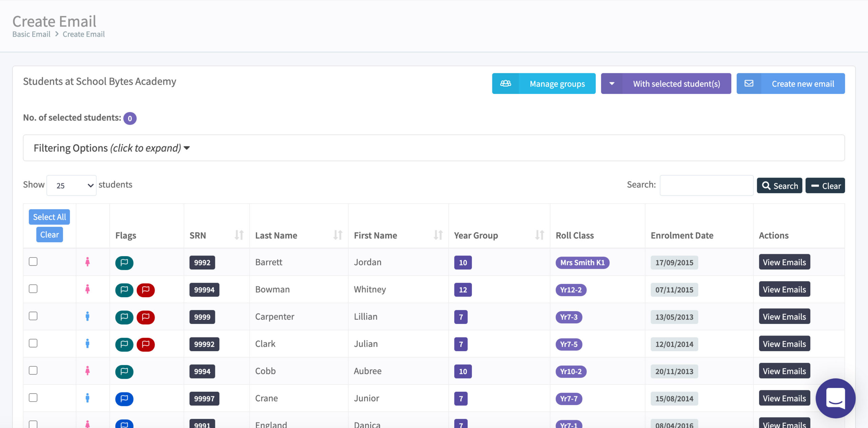Click the first name Whitney
The width and height of the screenshot is (868, 428).
[x=370, y=289]
